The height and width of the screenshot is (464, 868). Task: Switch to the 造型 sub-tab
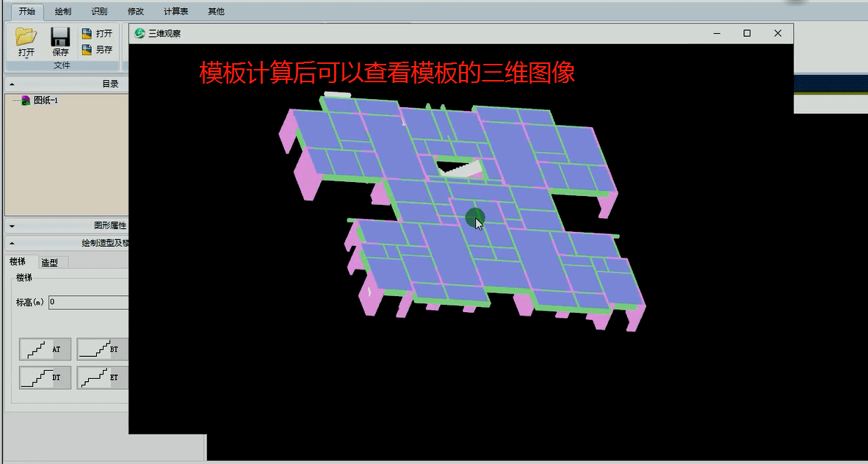50,262
